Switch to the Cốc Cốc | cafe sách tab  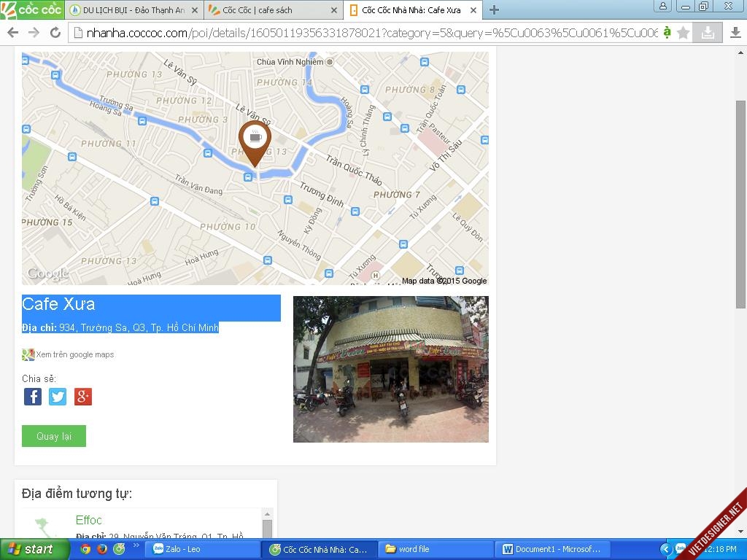point(268,10)
